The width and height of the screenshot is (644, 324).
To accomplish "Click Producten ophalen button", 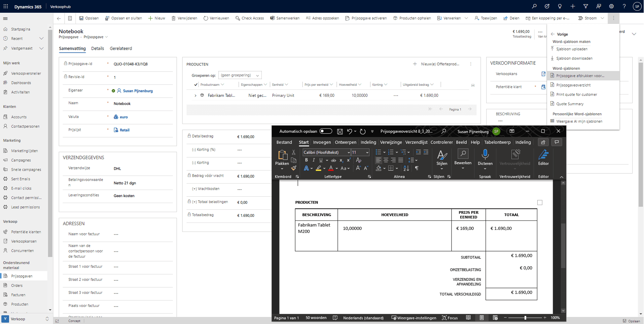I will coord(412,18).
